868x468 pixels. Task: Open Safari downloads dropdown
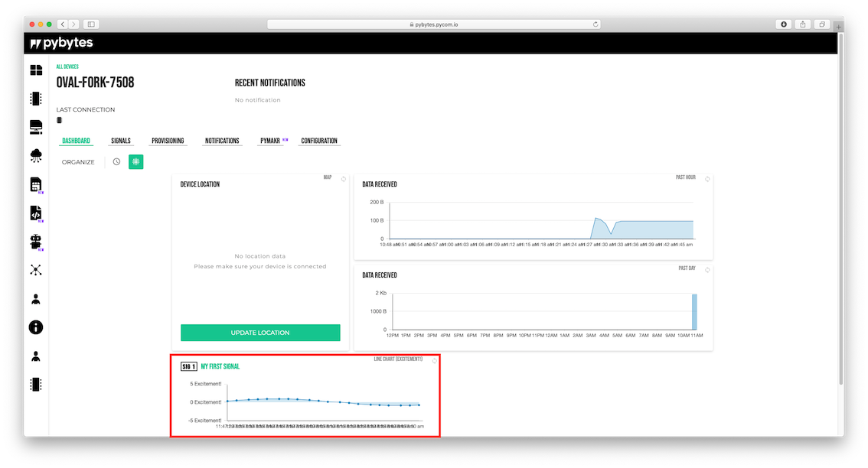click(x=784, y=24)
